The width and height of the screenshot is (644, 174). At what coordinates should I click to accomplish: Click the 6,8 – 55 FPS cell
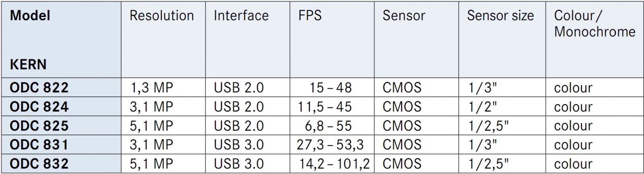(328, 126)
